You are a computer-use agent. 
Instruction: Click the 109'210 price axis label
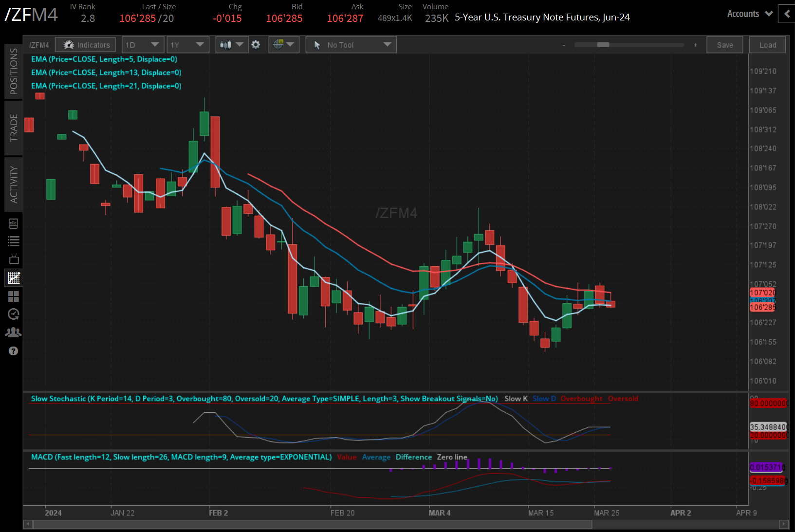[763, 71]
